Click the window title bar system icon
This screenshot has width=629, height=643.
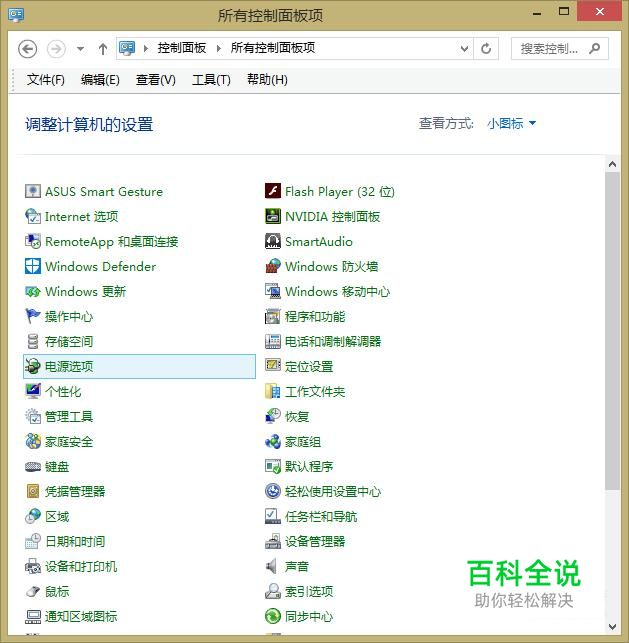pos(16,15)
